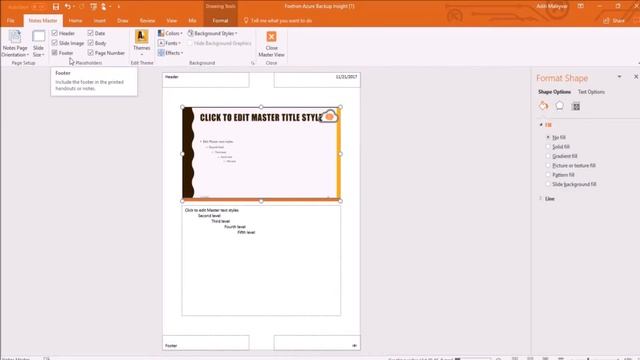Open the Slide Size dropdown
Viewport: 640px width, 360px height.
38,44
